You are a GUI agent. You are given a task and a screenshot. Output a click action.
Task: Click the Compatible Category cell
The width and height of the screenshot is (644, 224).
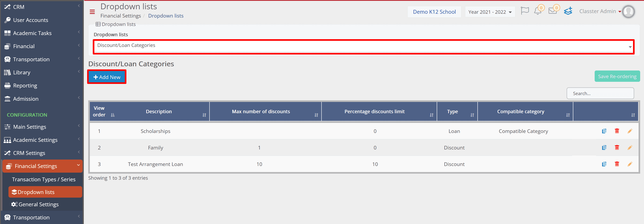coord(523,131)
